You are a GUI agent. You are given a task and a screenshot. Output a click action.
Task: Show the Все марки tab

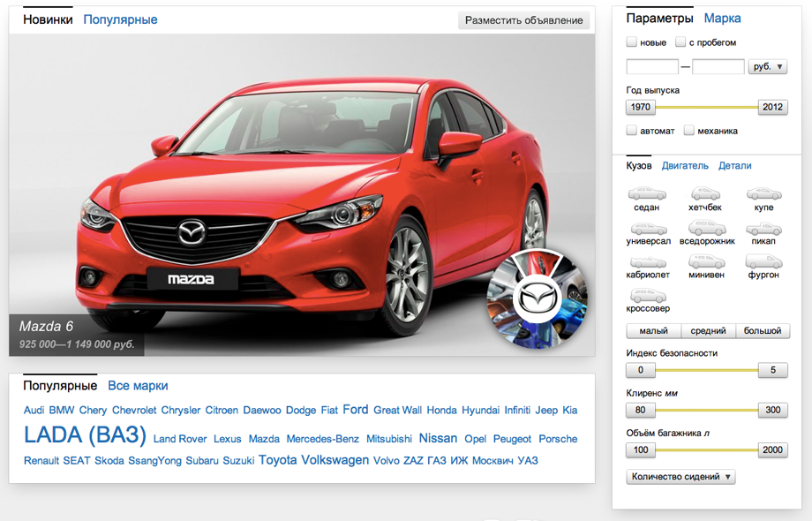(138, 386)
